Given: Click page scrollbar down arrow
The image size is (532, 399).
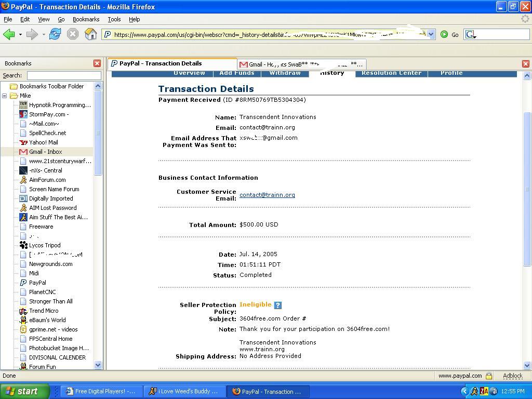Looking at the screenshot, I should point(527,365).
